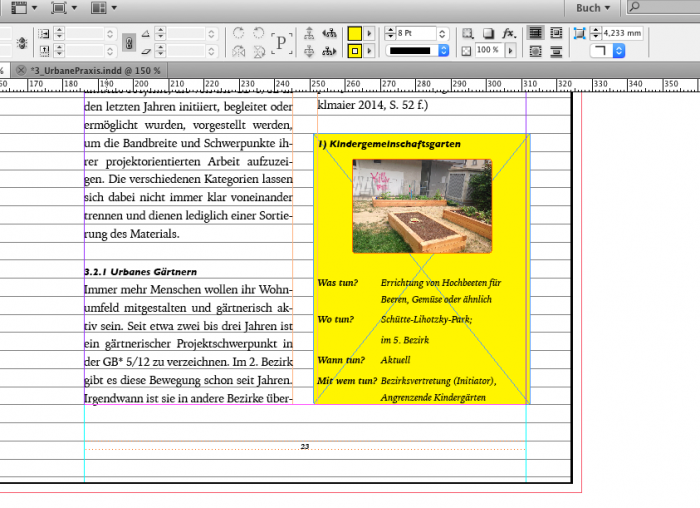This screenshot has width=700, height=508.
Task: Click the opacity checkerboard icon
Action: (467, 51)
